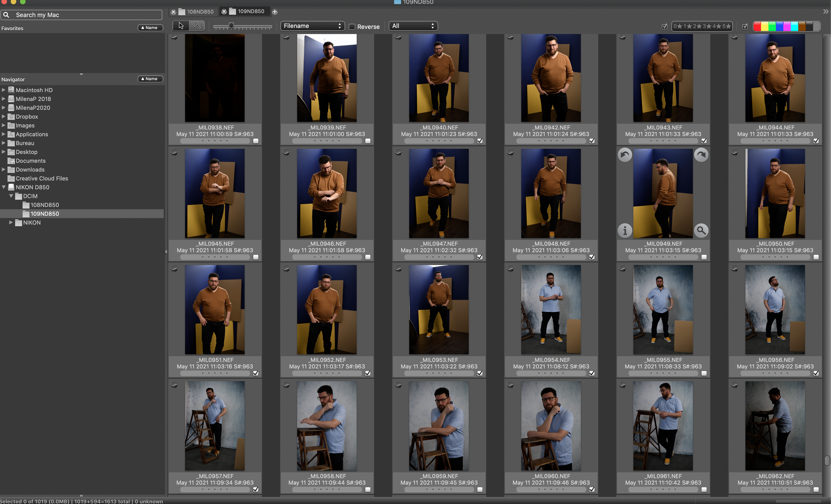This screenshot has width=831, height=504.
Task: Click magnifier icon on _MIL0949.NEF thumbnail
Action: tap(701, 231)
